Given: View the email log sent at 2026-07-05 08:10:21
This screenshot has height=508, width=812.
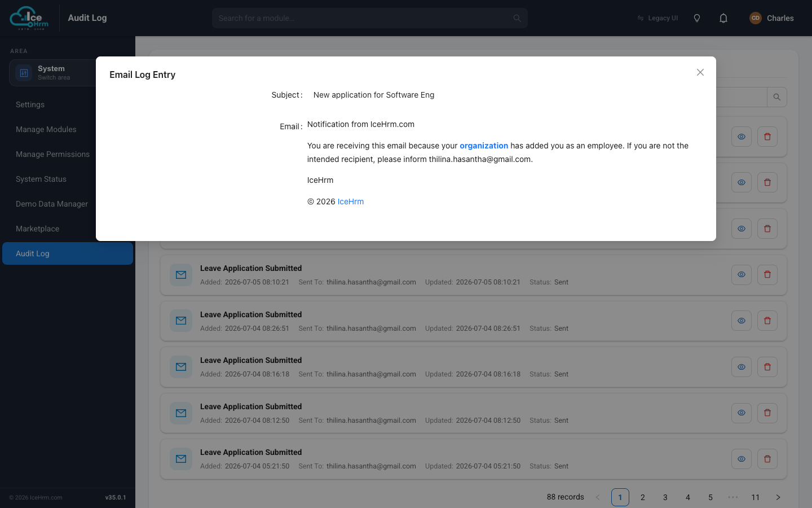Looking at the screenshot, I should (x=742, y=274).
